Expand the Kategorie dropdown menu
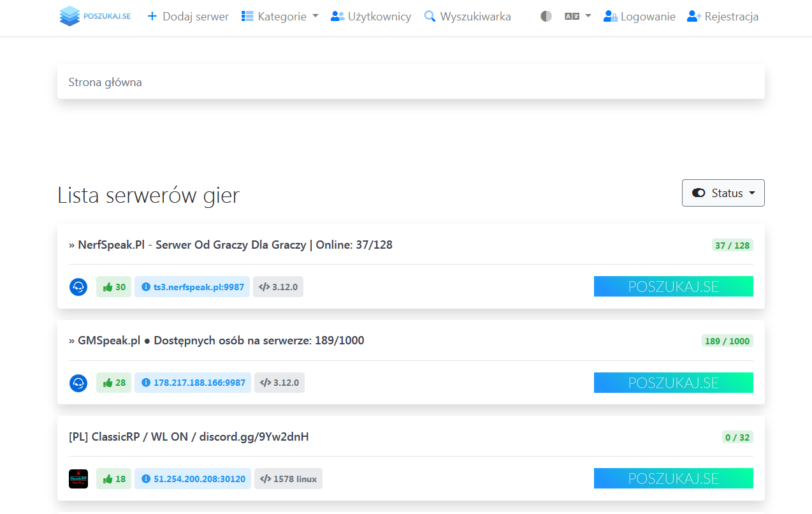 point(280,17)
